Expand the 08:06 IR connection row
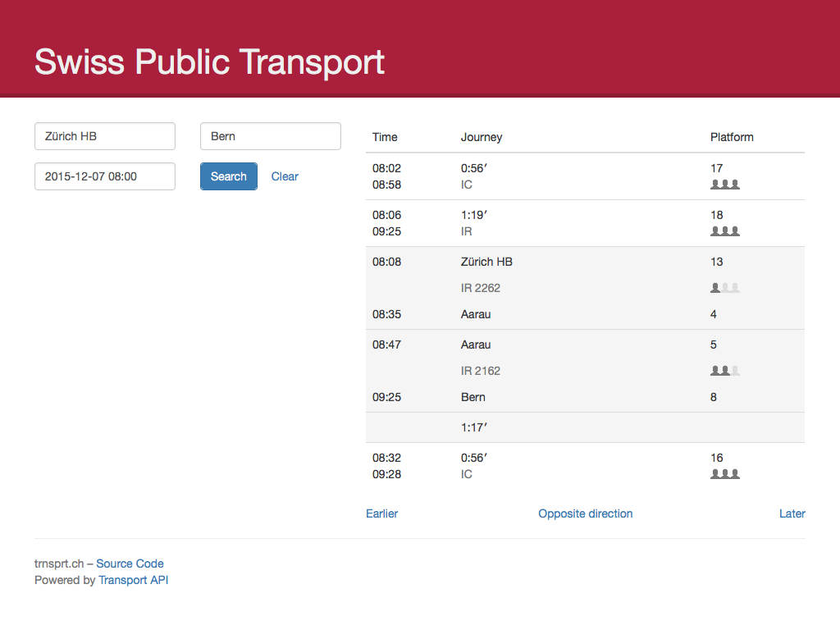The width and height of the screenshot is (840, 630). [585, 223]
